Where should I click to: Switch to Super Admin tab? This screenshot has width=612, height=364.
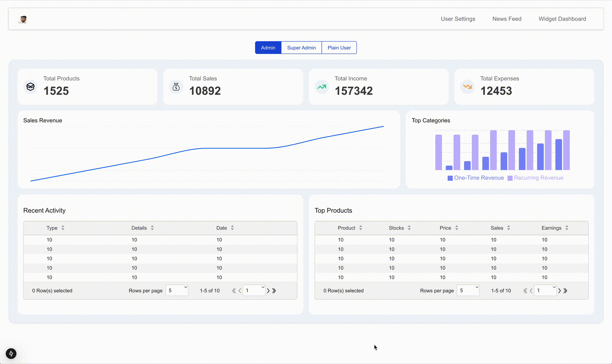point(302,48)
